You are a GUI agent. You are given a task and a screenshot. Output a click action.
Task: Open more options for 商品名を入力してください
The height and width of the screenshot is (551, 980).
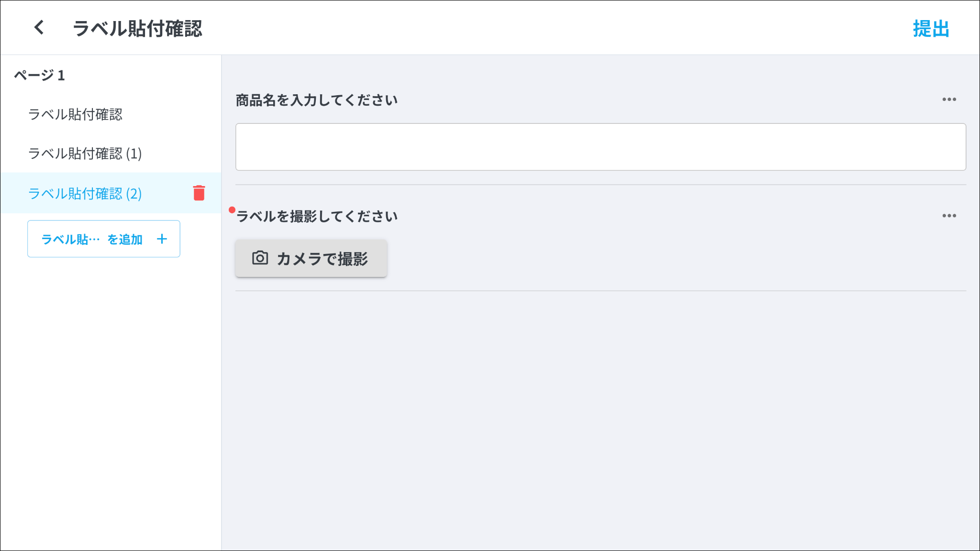click(949, 99)
